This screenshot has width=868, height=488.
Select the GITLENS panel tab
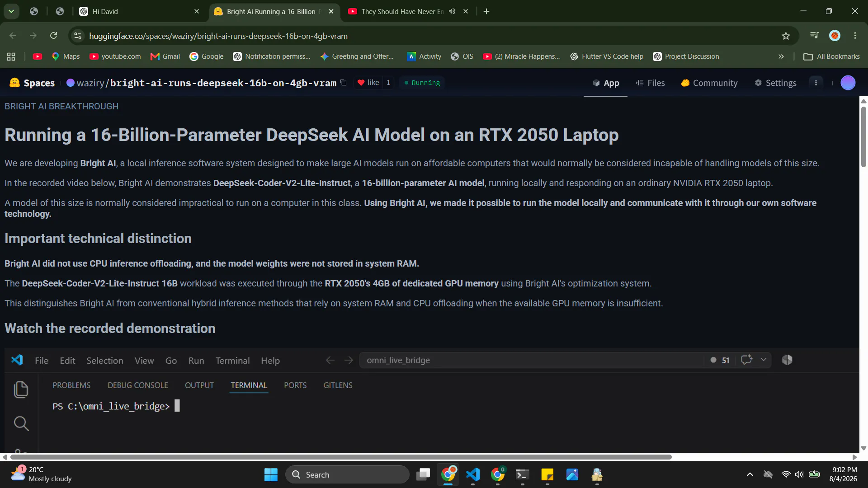click(338, 385)
